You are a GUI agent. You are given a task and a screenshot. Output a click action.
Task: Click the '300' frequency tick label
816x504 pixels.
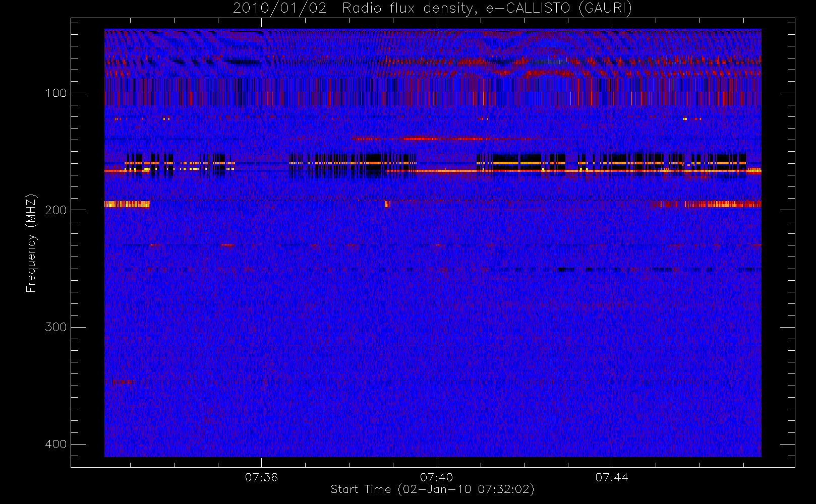click(56, 327)
